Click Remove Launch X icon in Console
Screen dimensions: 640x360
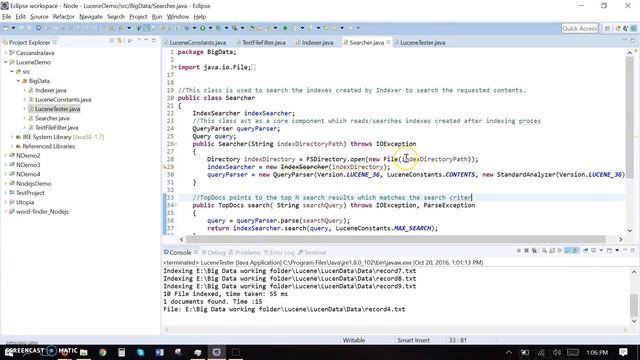[x=526, y=251]
